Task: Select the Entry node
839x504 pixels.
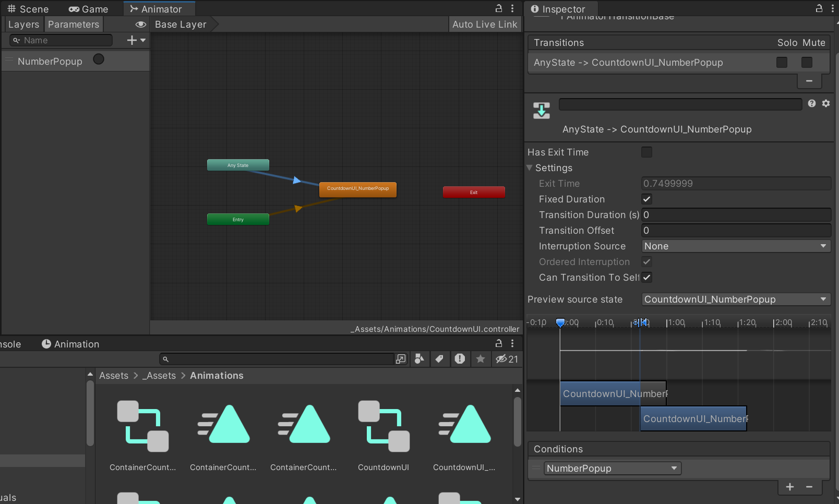Action: 238,219
